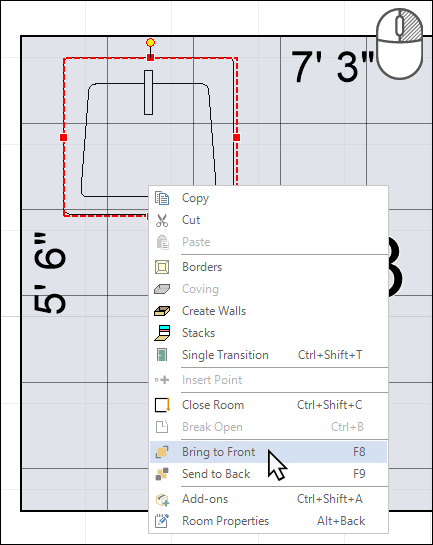Image resolution: width=433 pixels, height=545 pixels.
Task: Click the Send to Back icon
Action: tap(162, 474)
